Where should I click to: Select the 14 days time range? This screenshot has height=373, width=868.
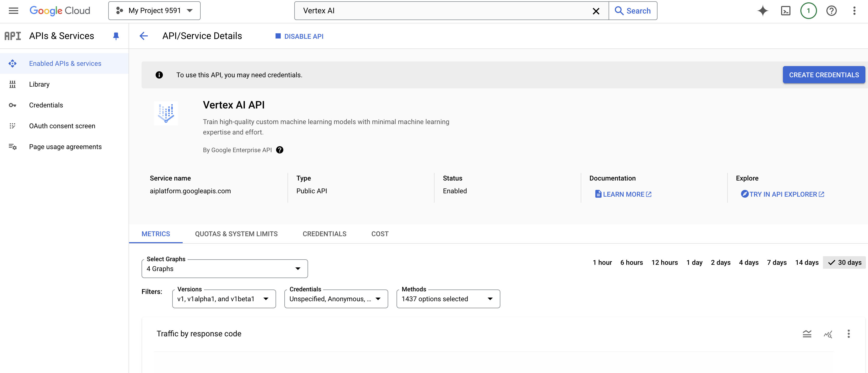(807, 262)
